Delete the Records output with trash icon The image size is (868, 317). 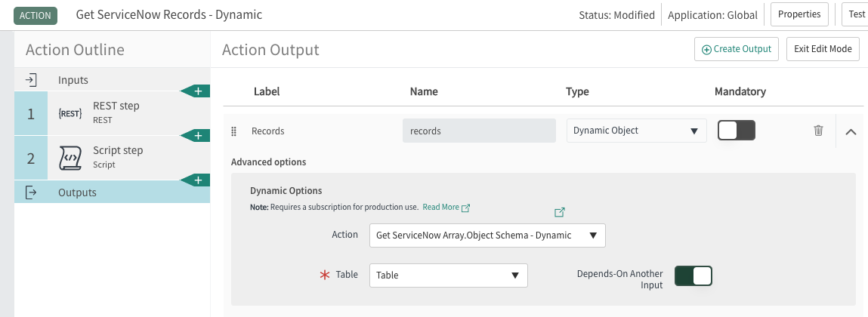(818, 131)
